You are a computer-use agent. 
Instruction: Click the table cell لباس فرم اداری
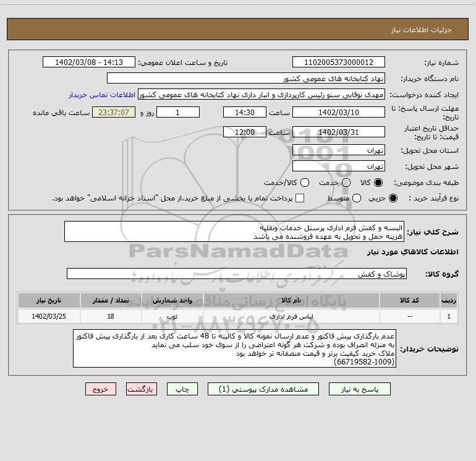coord(291,316)
